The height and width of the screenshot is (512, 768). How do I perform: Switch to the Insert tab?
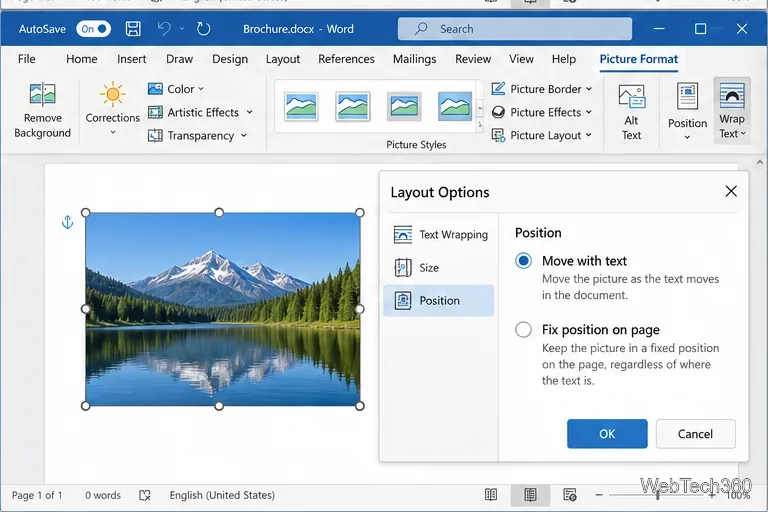(x=131, y=59)
